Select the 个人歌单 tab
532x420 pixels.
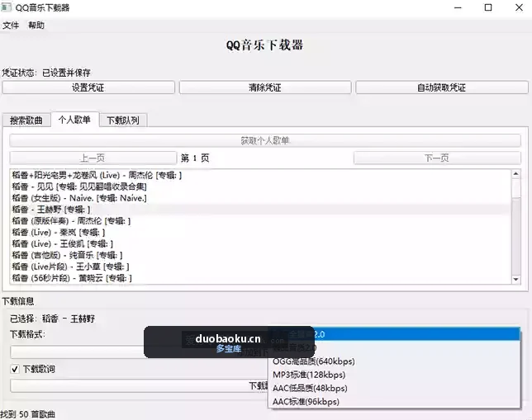74,120
